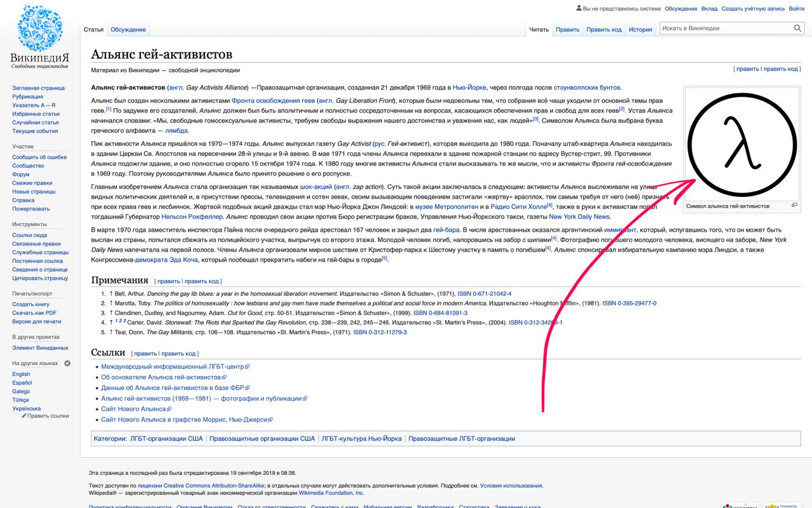Open Версия для печати link

click(x=37, y=321)
